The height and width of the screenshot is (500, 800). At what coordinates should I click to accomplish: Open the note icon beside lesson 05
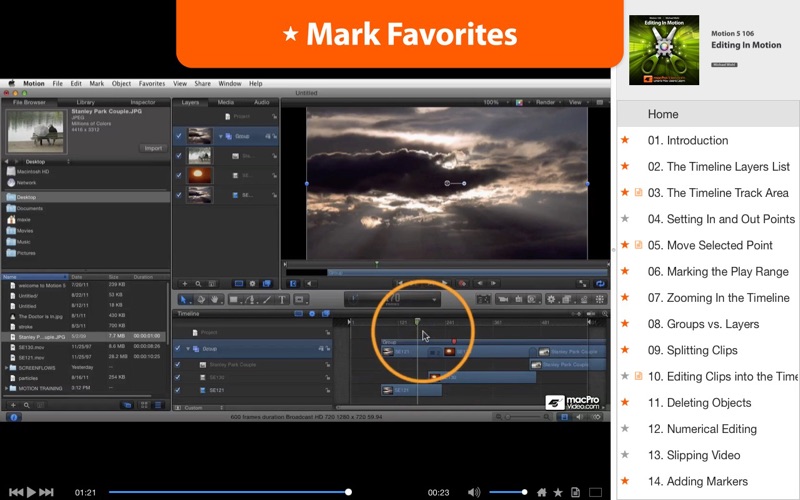[x=638, y=245]
